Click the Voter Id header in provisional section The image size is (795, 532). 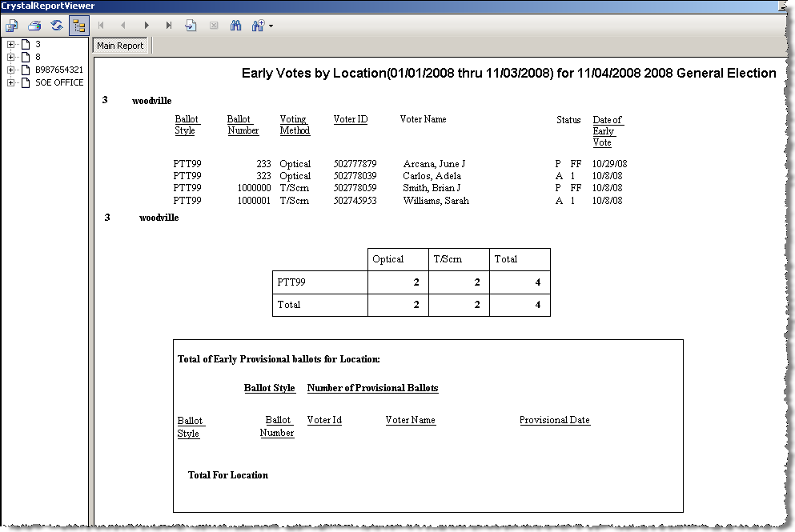tap(324, 420)
